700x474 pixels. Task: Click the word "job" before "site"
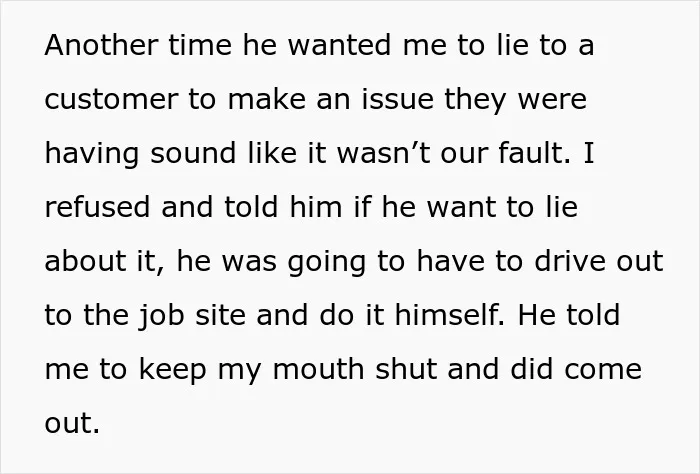tap(161, 316)
